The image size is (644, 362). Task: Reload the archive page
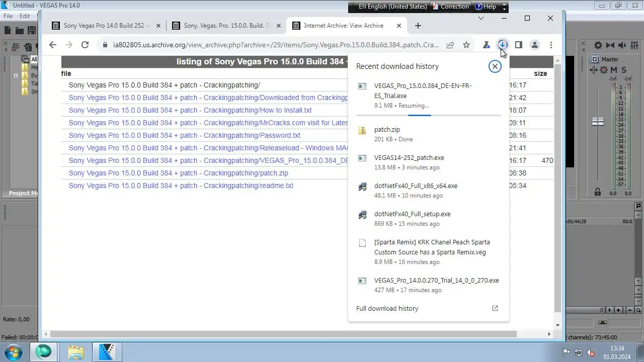[85, 45]
